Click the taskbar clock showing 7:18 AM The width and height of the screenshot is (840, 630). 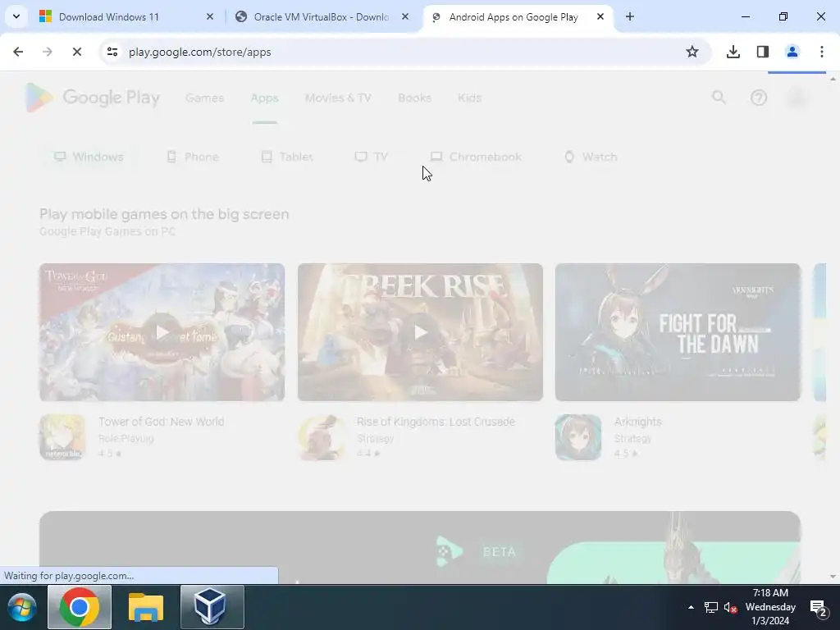(x=770, y=607)
